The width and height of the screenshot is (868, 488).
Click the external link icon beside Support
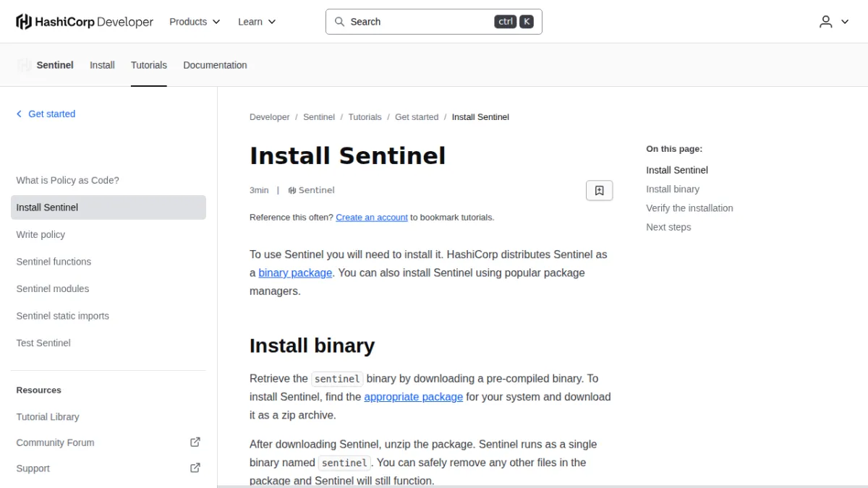tap(195, 468)
